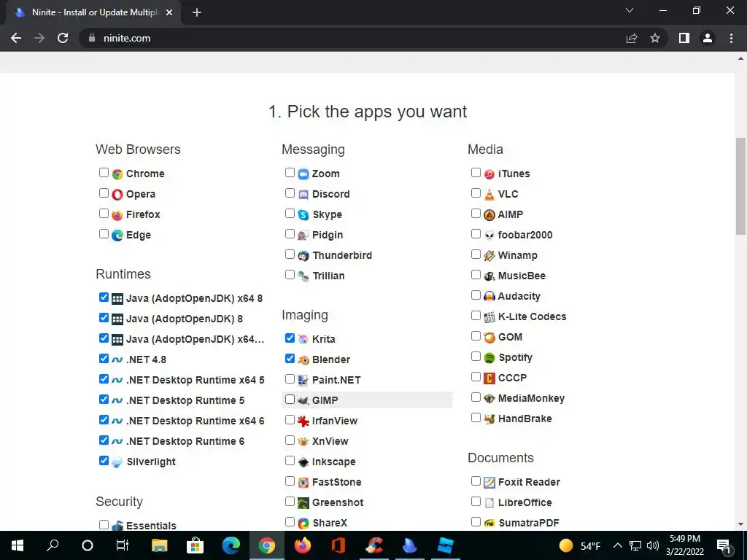Click the taskbar clock showing 5:49 PM
747x560 pixels.
(684, 545)
